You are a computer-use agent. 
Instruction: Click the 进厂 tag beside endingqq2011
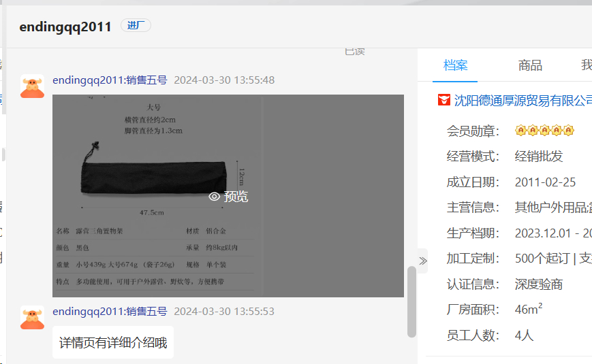[136, 25]
